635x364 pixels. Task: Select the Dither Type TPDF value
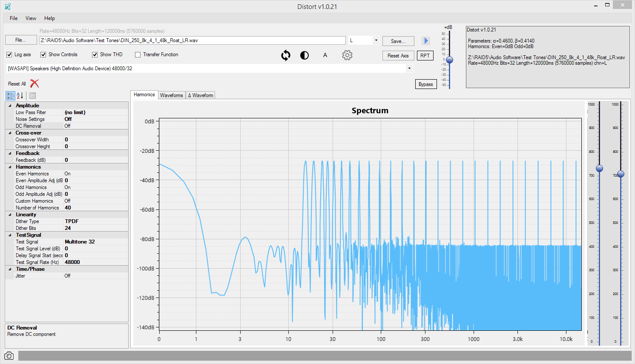(96, 221)
